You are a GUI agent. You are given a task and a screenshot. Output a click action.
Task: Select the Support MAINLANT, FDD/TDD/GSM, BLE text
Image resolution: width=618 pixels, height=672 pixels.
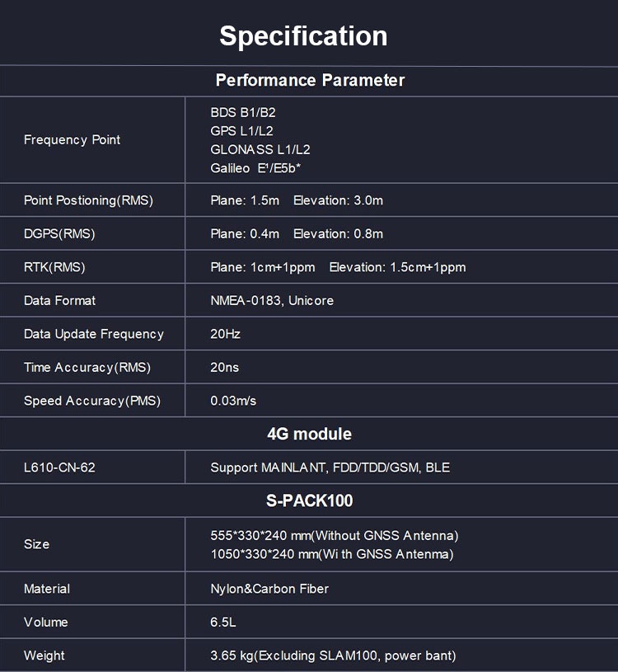tap(330, 468)
